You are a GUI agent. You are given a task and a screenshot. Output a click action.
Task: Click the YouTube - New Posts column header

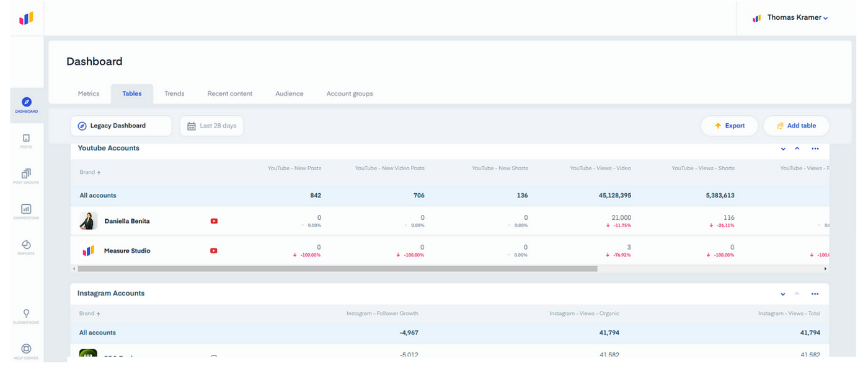point(294,168)
